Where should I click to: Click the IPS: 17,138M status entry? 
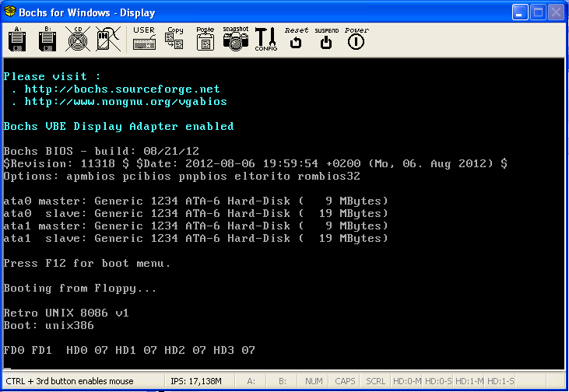(x=196, y=381)
